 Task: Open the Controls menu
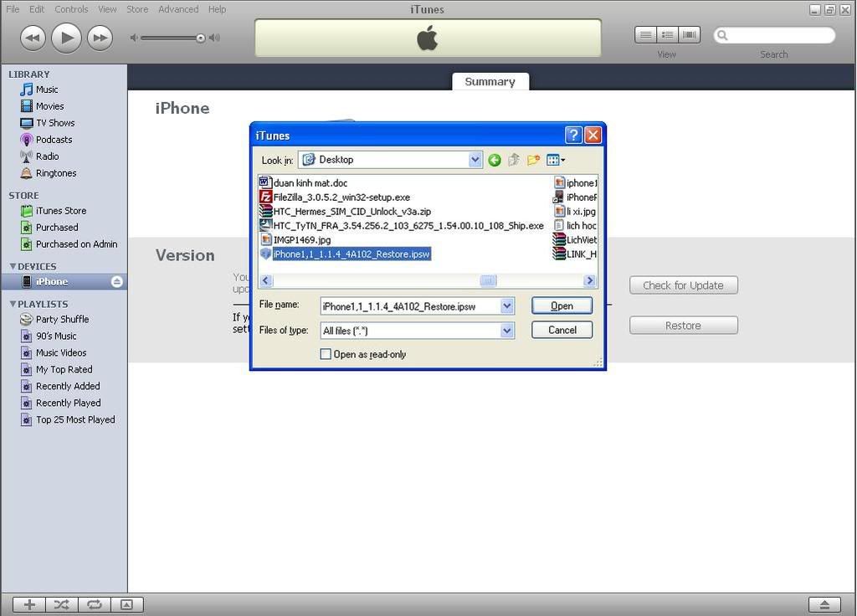71,9
